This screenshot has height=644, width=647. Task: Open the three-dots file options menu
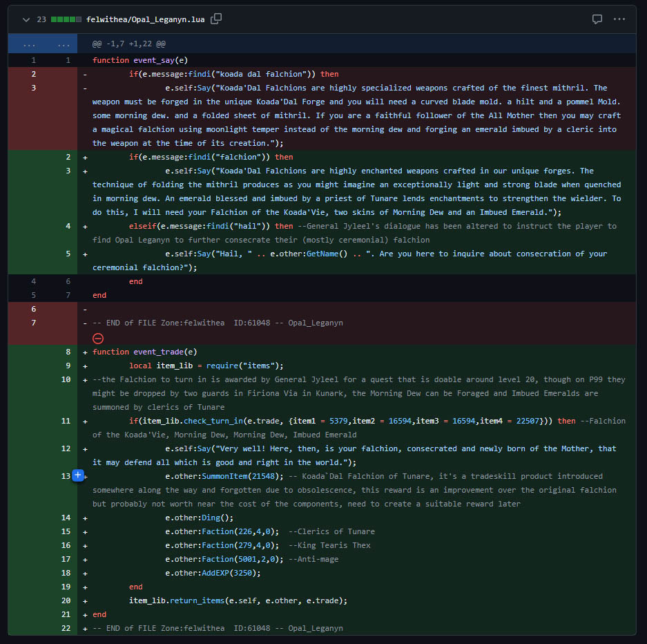619,19
